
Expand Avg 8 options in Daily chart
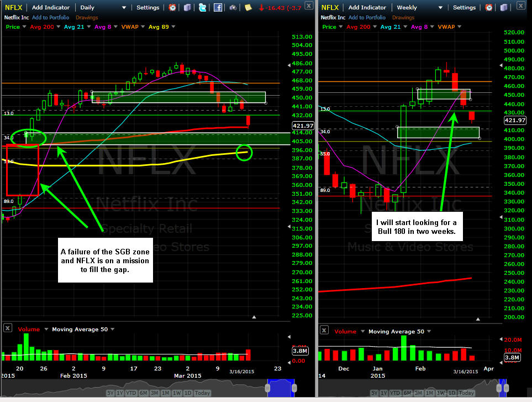click(x=115, y=27)
